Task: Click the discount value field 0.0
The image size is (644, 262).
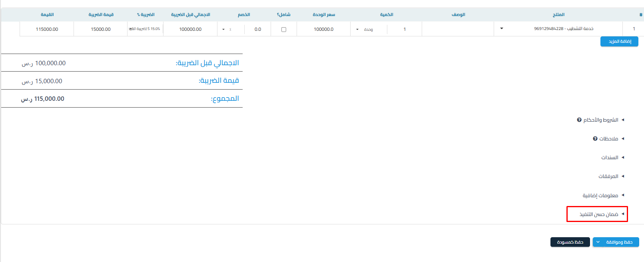Action: click(x=257, y=29)
